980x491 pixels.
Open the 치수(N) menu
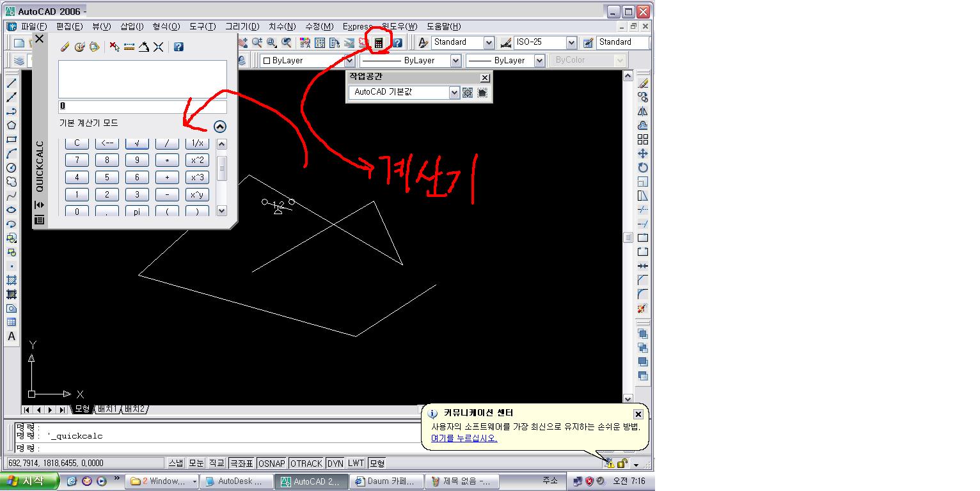[x=281, y=26]
